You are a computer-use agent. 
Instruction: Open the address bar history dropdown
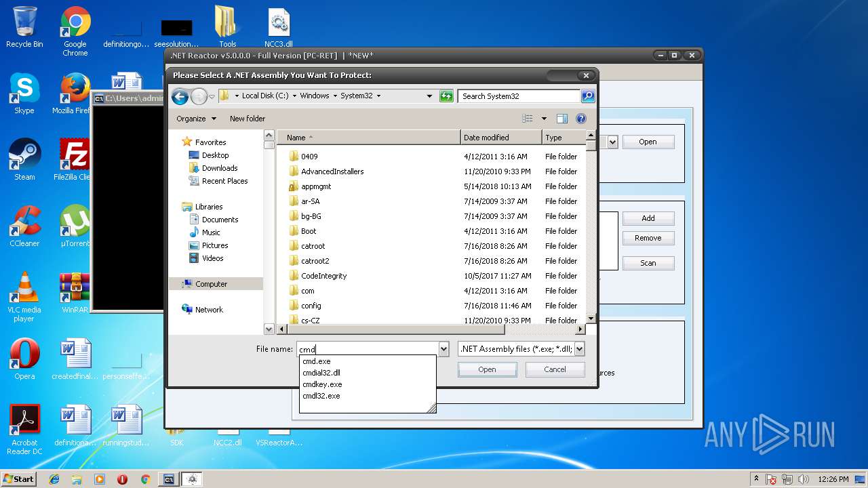point(429,96)
